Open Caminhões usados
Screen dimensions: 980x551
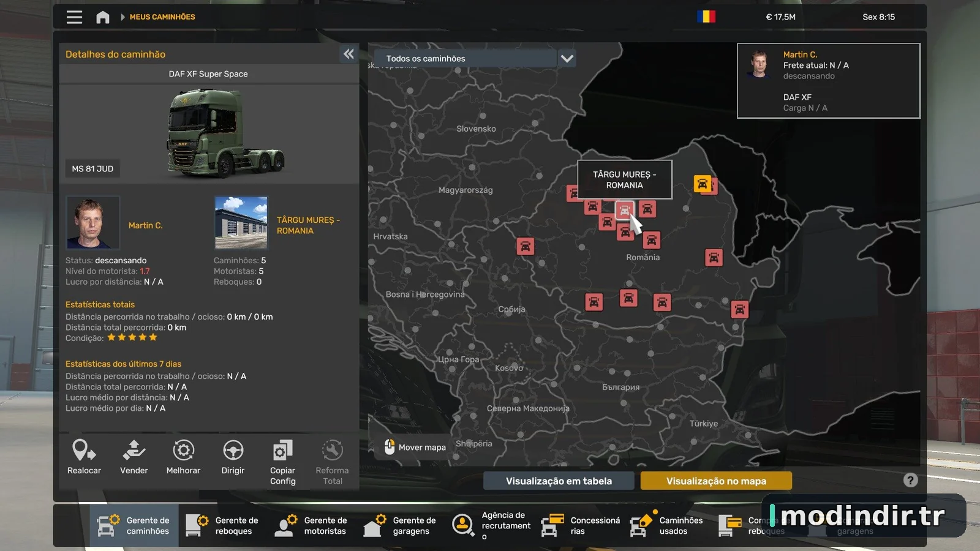pos(668,525)
